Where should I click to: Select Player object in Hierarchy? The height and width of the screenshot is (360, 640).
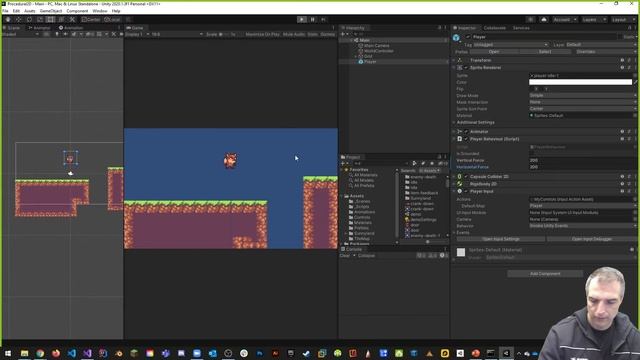(x=370, y=62)
